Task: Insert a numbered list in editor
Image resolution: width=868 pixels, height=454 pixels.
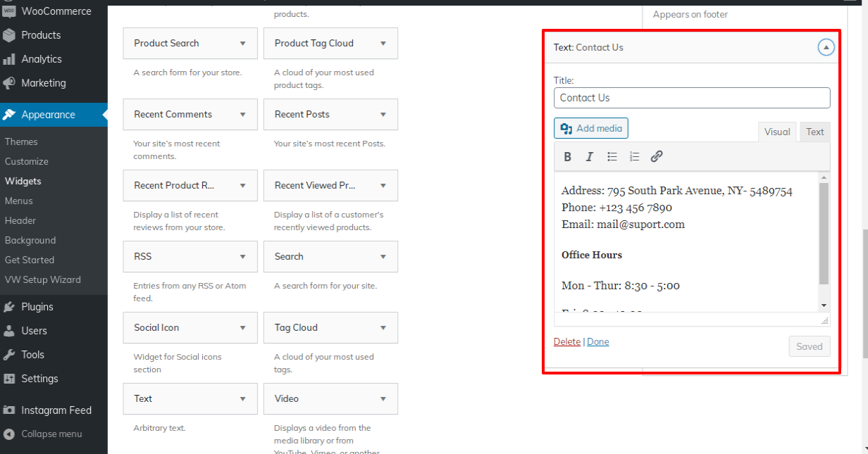Action: click(x=634, y=157)
